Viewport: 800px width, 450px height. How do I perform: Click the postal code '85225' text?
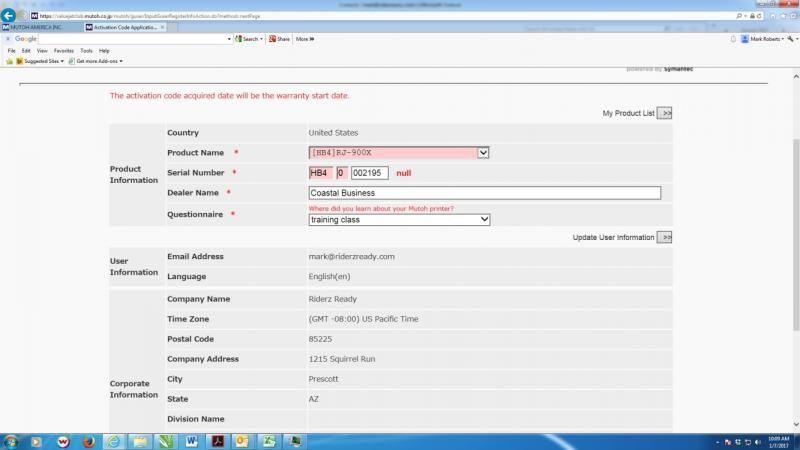(x=320, y=339)
